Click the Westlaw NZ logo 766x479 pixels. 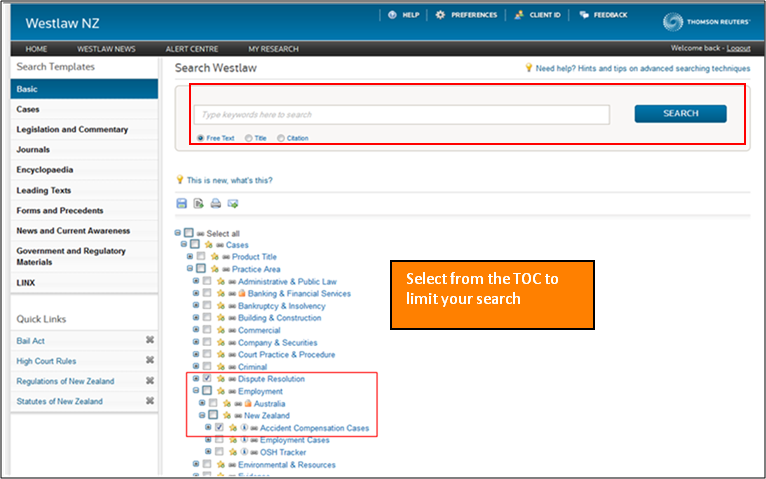point(62,23)
